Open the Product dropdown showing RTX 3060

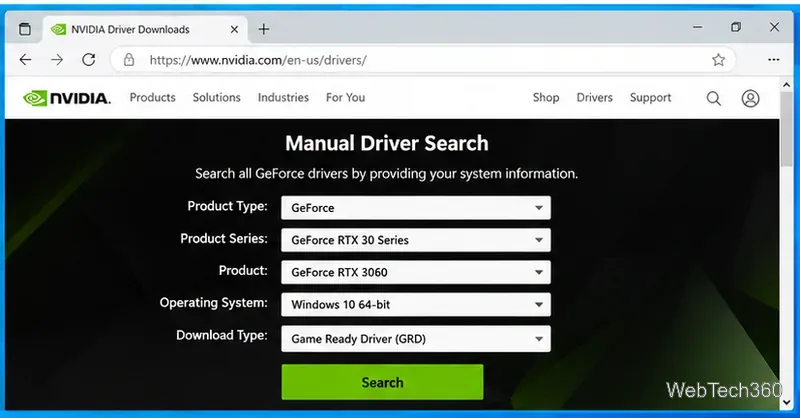416,272
